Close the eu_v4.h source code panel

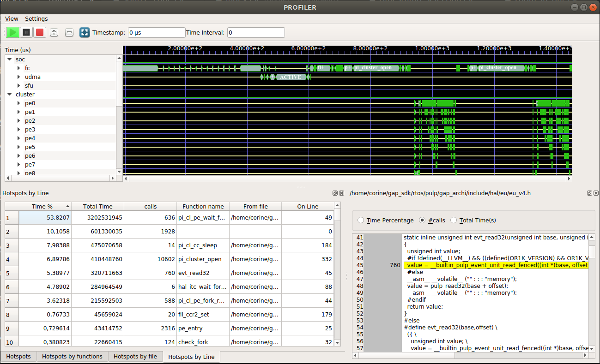pos(596,193)
